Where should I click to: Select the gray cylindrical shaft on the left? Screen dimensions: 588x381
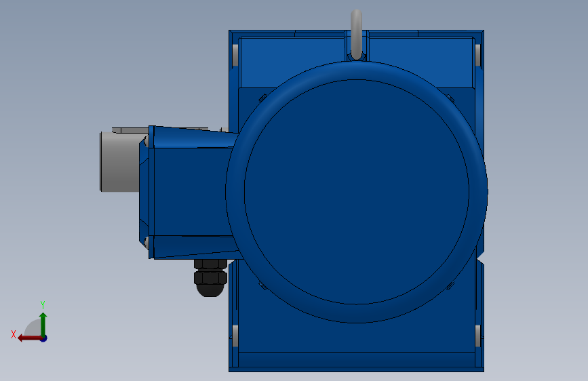click(119, 161)
